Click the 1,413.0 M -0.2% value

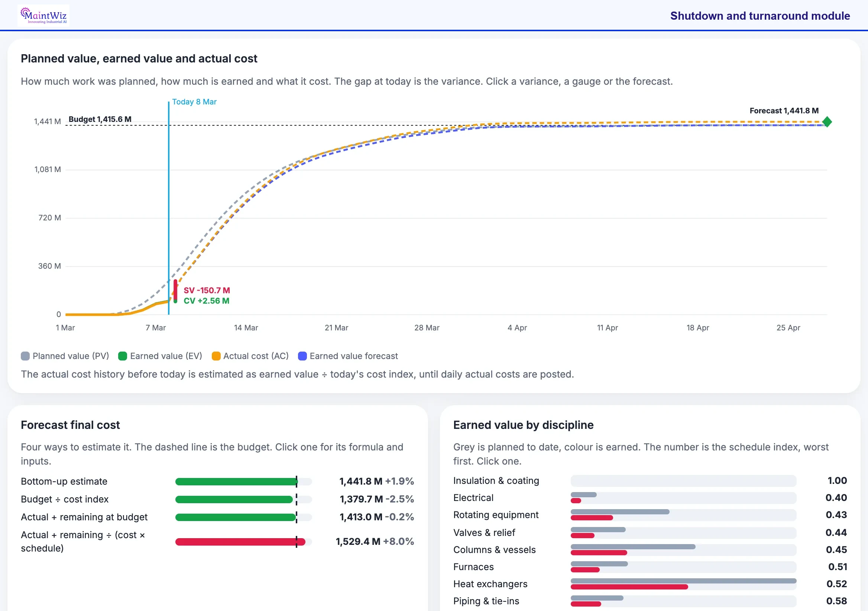pyautogui.click(x=376, y=517)
